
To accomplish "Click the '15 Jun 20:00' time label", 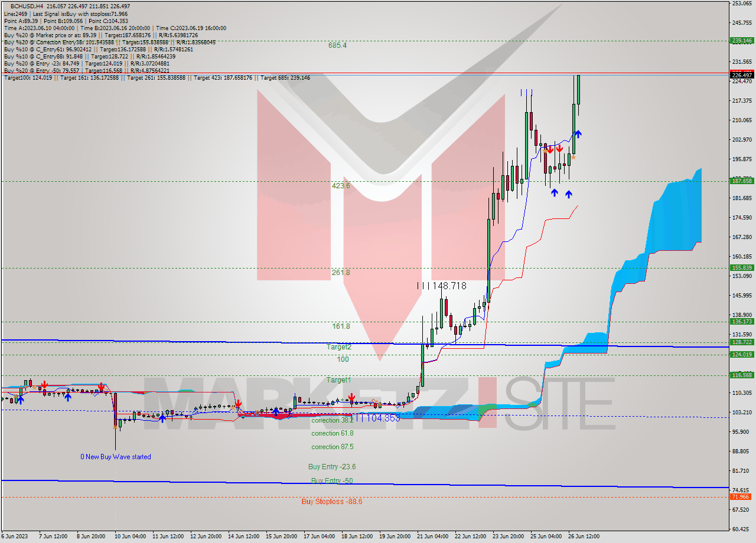I will [x=281, y=537].
